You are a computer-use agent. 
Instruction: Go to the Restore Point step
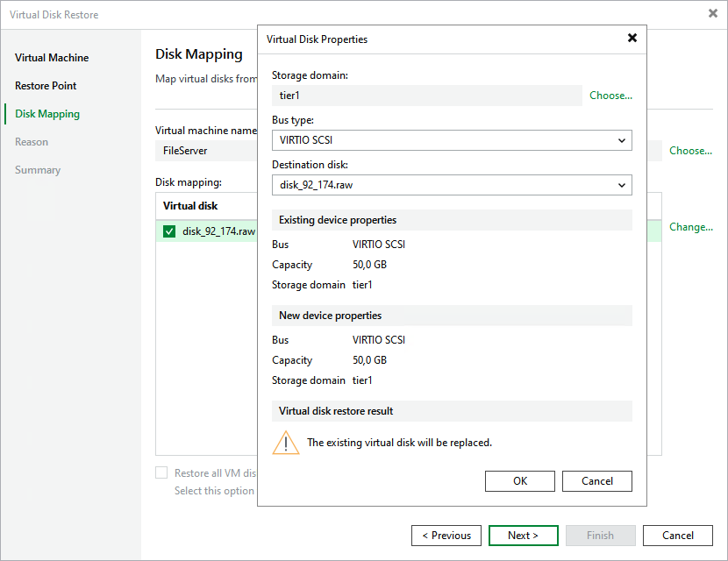(46, 86)
